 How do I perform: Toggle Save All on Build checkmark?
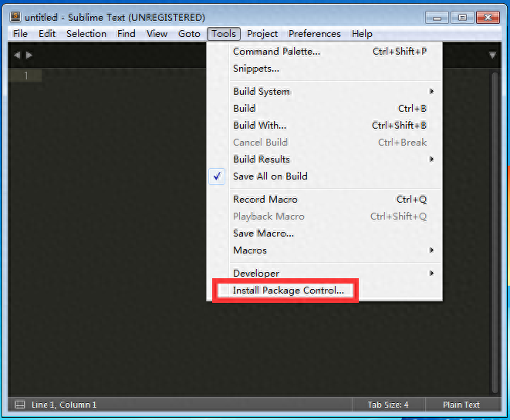217,176
